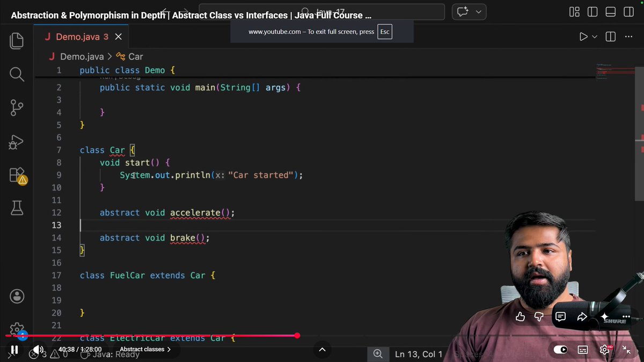Expand the Copilot chat dropdown arrow
This screenshot has width=644, height=362.
(x=479, y=12)
